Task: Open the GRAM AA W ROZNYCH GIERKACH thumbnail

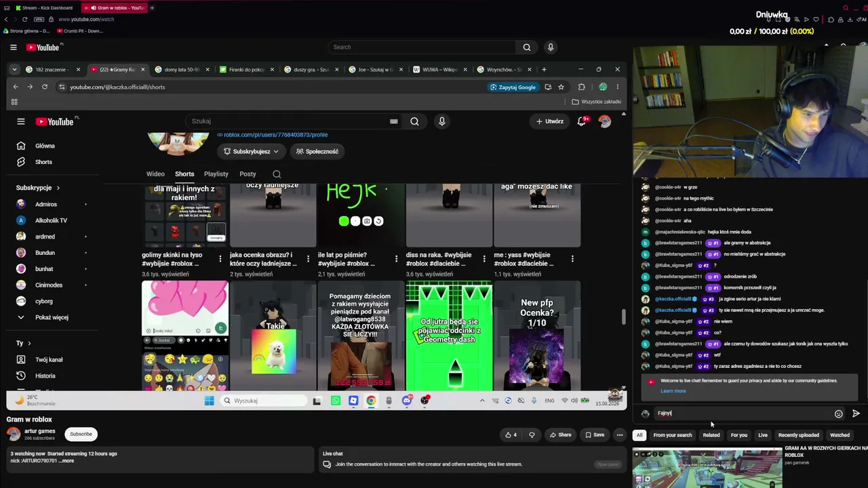Action: pyautogui.click(x=707, y=468)
